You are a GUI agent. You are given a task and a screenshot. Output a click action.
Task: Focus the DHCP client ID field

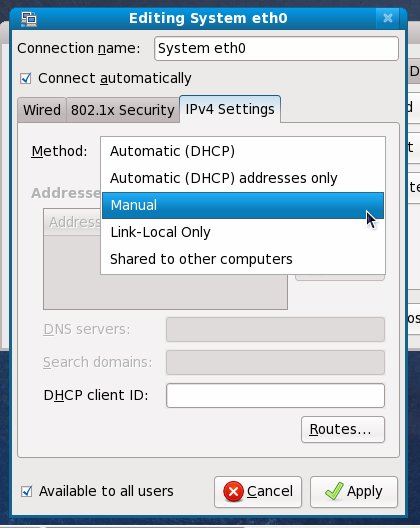tap(275, 395)
